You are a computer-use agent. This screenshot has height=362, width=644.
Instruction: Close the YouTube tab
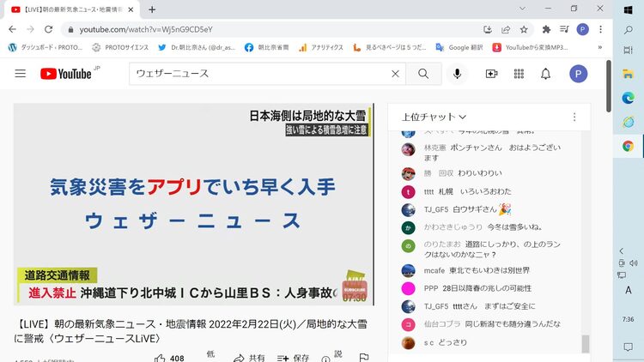[131, 9]
